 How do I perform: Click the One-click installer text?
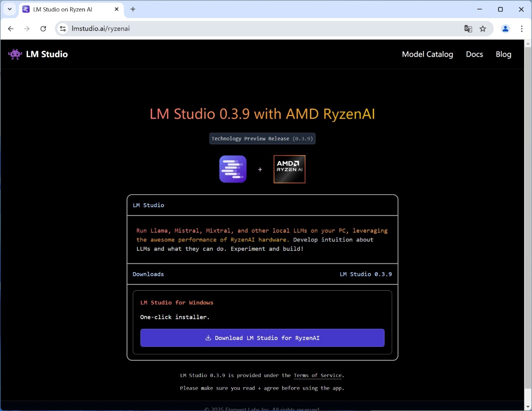coord(175,317)
